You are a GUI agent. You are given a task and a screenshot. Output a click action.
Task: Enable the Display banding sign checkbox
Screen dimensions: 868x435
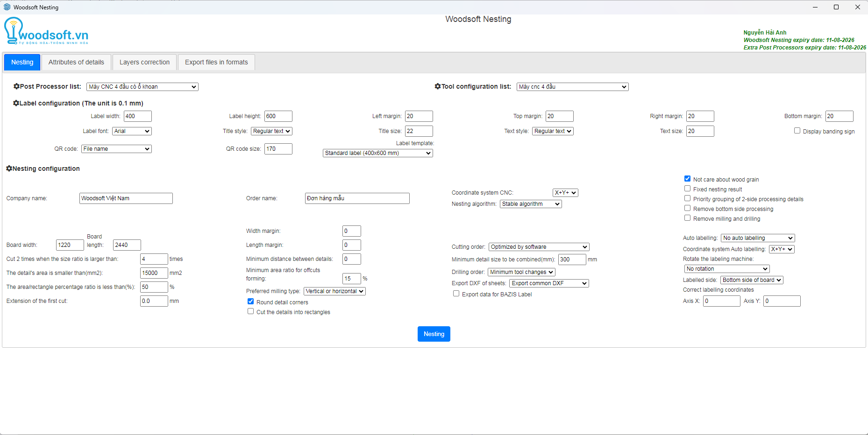point(797,131)
